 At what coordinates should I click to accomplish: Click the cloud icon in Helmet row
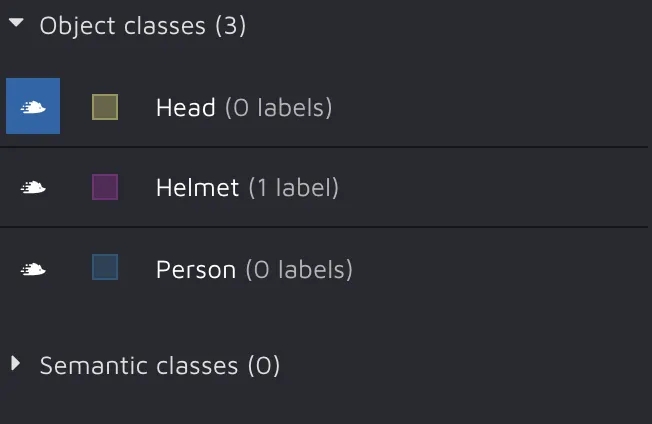tap(33, 187)
